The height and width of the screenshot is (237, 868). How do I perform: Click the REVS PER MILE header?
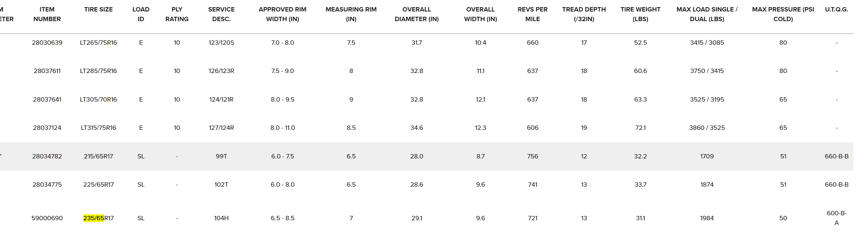pos(532,14)
